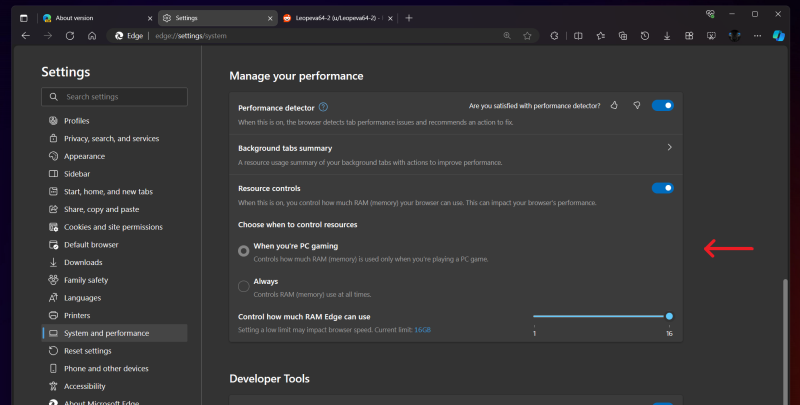800x405 pixels.
Task: Refresh the current page
Action: [70, 35]
